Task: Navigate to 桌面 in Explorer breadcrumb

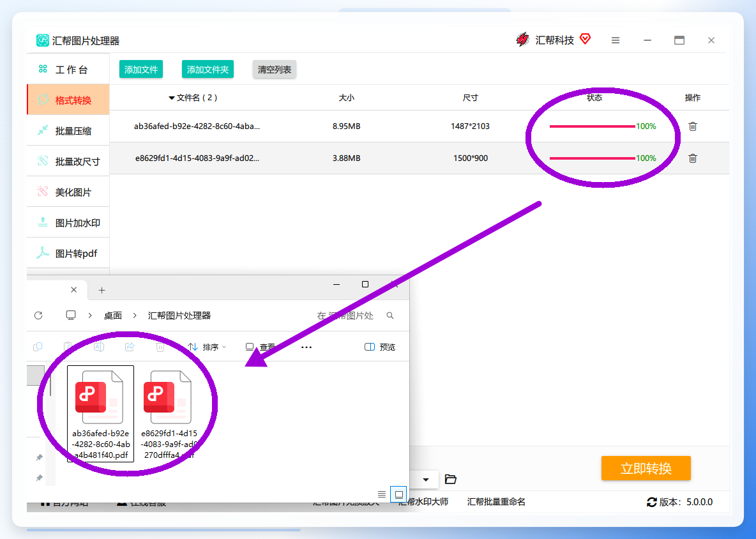Action: pyautogui.click(x=113, y=315)
